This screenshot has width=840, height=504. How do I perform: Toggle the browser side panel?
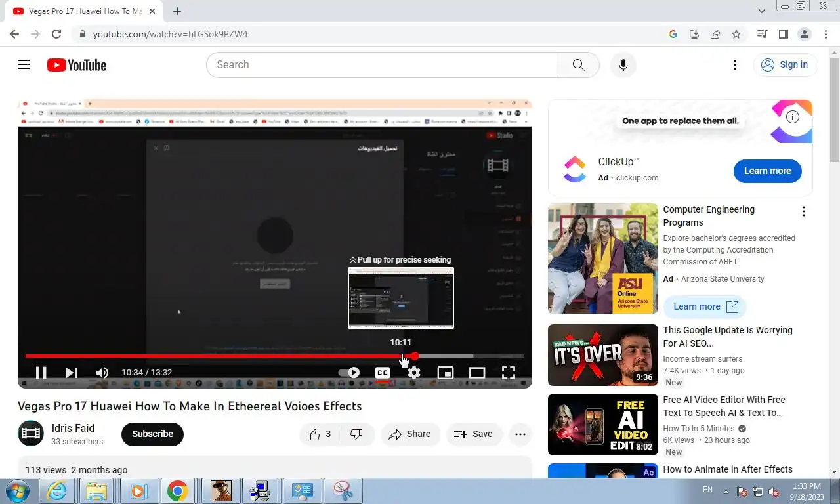coord(783,34)
